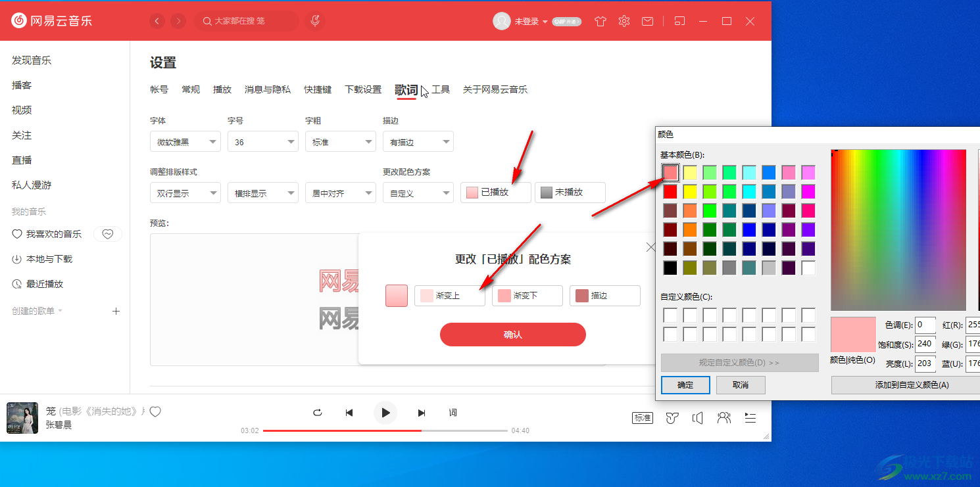Open 最近播放 in the sidebar
This screenshot has width=980, height=487.
click(37, 284)
